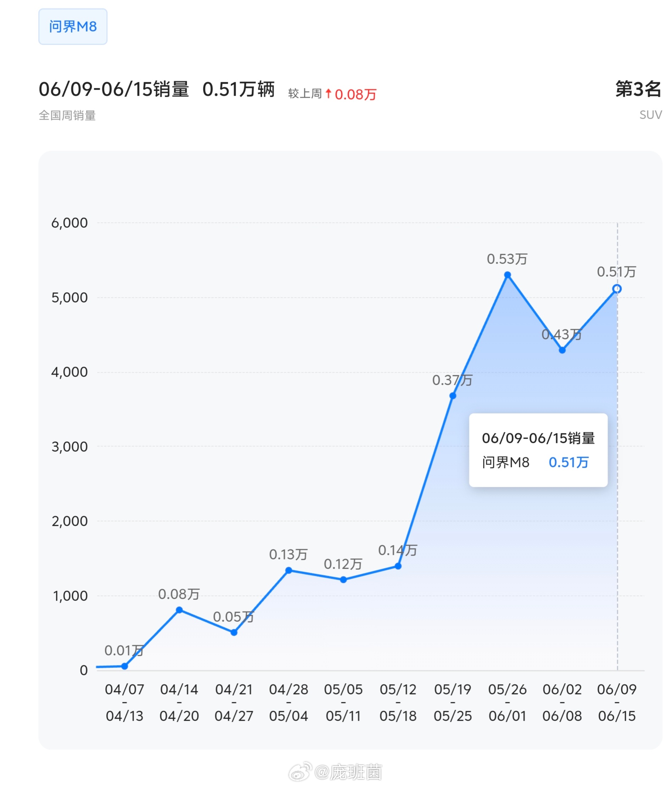672x788 pixels.
Task: Click the 0.05万 data point for 04/21-04/27
Action: (234, 632)
